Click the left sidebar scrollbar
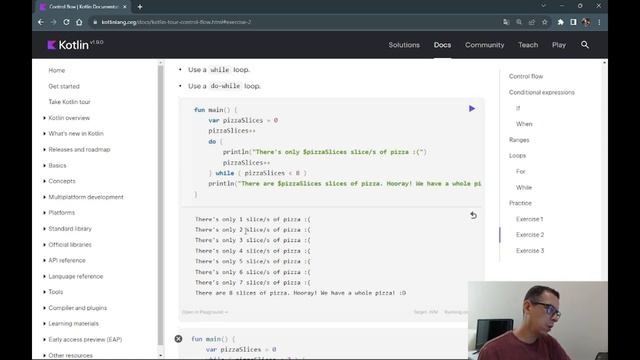 (x=160, y=204)
